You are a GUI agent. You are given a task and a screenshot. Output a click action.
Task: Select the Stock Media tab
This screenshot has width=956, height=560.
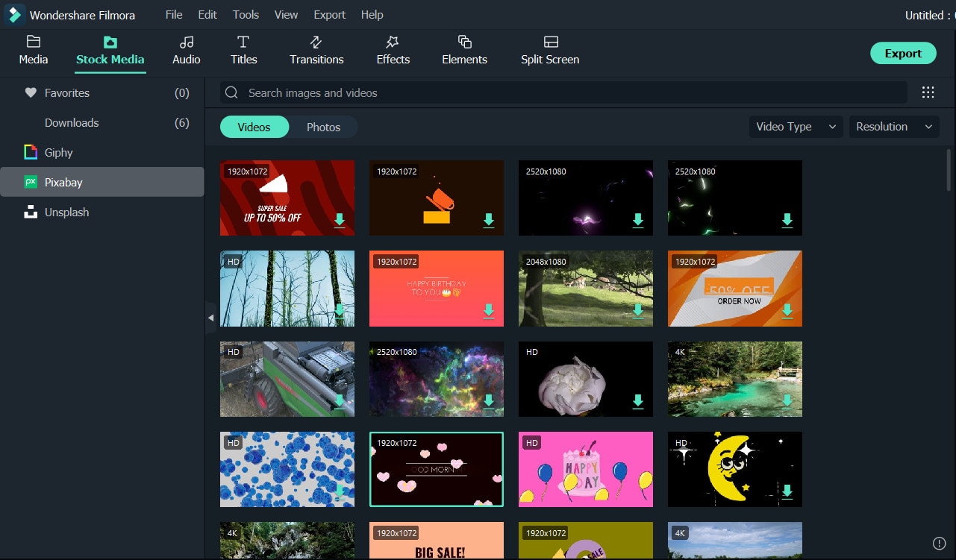[x=110, y=51]
